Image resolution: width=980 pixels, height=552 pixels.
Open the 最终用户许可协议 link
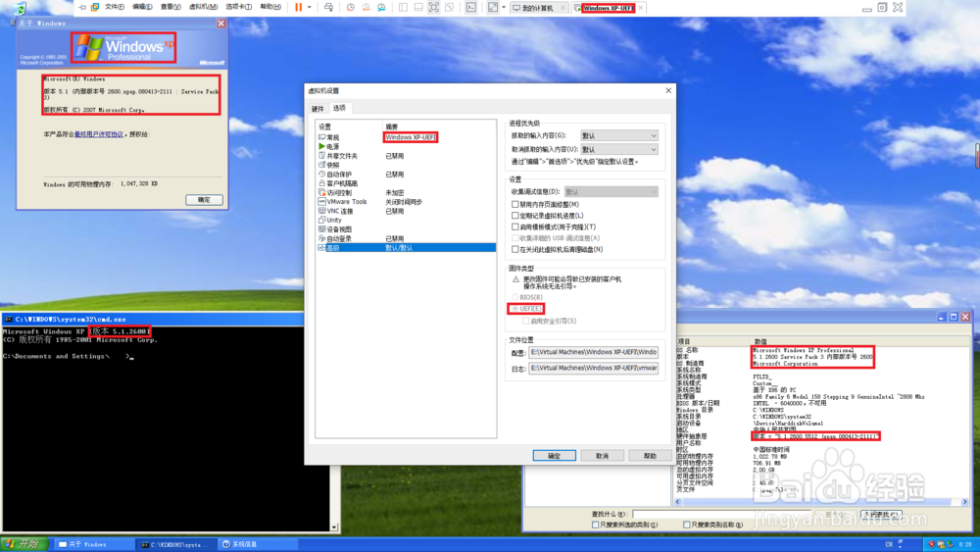point(99,134)
